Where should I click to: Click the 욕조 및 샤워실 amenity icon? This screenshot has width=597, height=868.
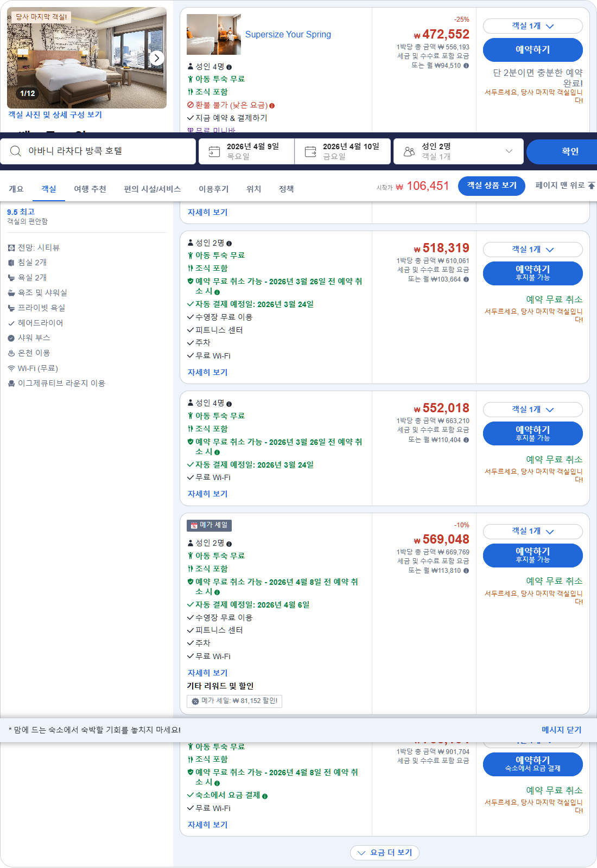[x=11, y=293]
